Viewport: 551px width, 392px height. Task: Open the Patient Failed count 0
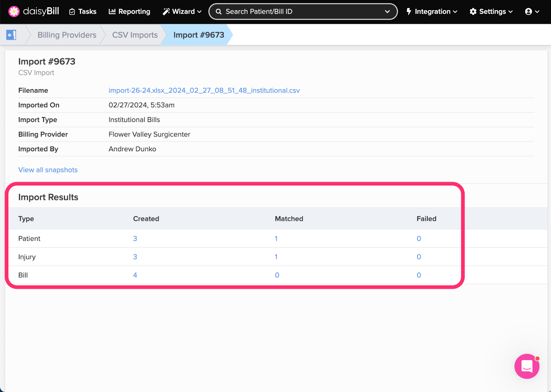click(419, 238)
